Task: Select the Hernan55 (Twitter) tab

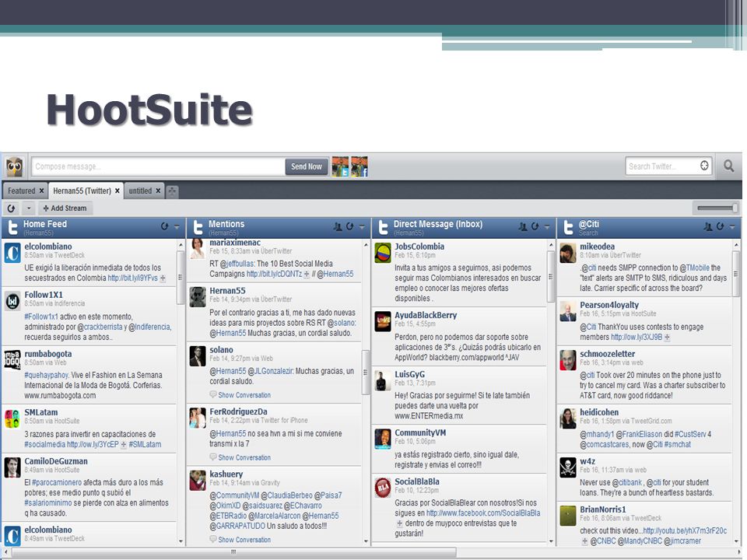Action: (82, 191)
